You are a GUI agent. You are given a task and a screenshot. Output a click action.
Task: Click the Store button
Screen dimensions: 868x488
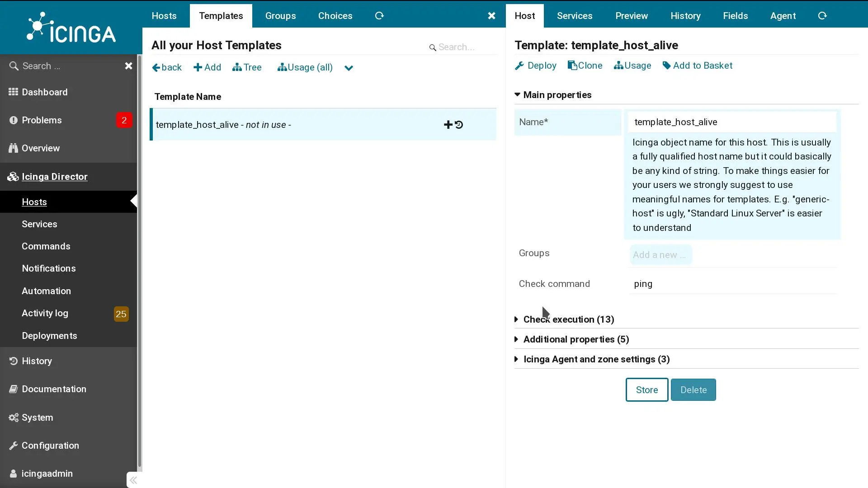(x=647, y=390)
